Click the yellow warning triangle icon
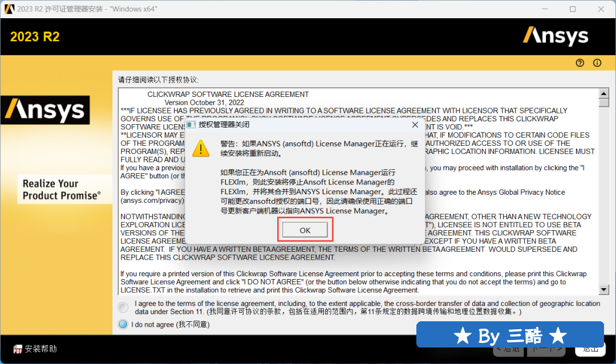Screen dimensions: 616x364 click(201, 148)
